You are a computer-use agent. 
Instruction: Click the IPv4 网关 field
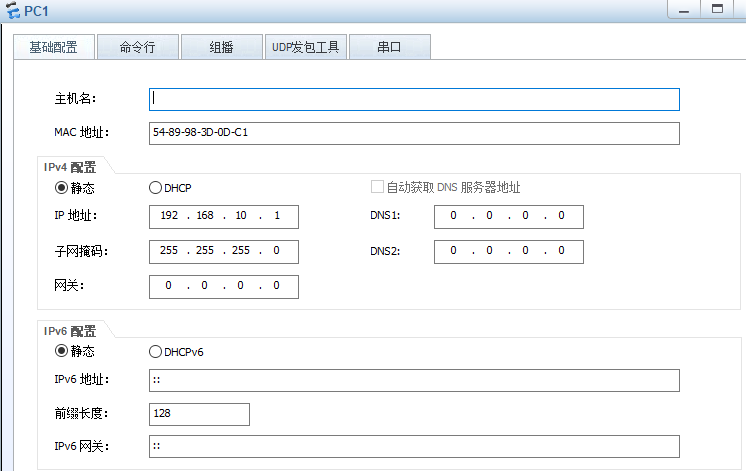coord(224,286)
